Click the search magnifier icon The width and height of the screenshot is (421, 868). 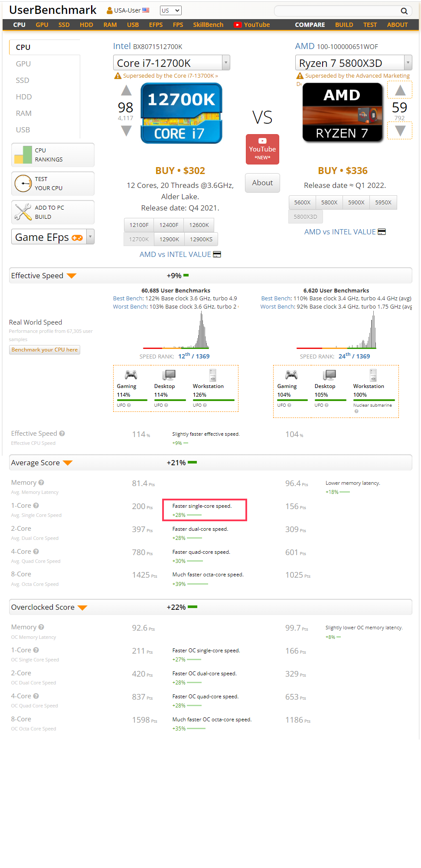[x=404, y=11]
